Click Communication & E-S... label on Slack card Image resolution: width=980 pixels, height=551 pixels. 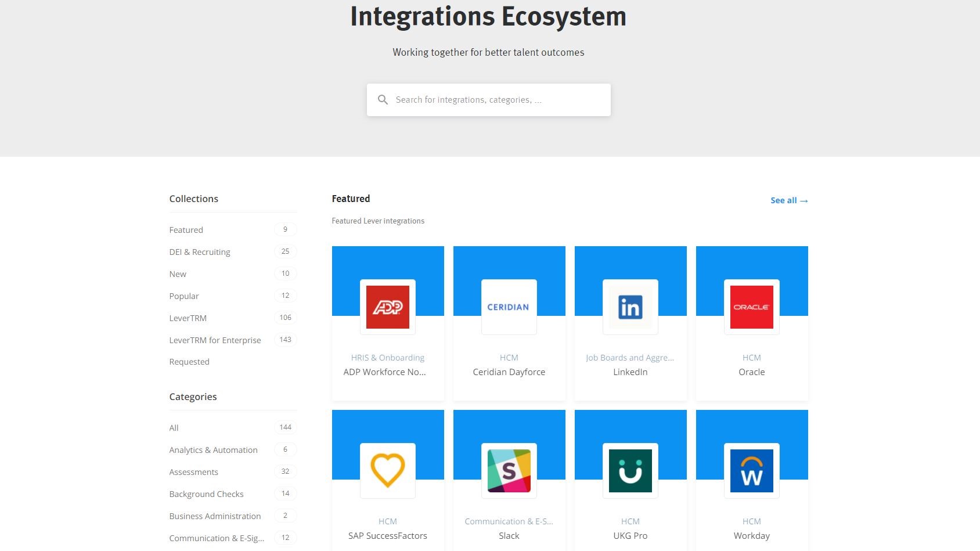[509, 521]
